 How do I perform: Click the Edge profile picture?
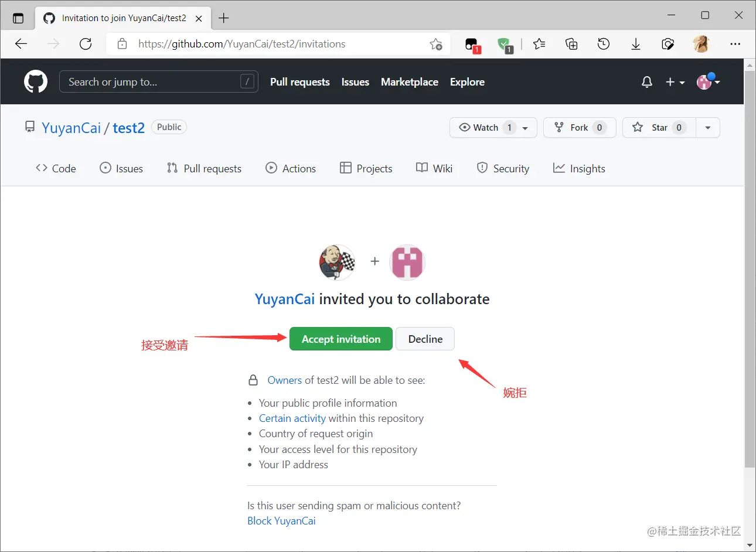tap(701, 44)
